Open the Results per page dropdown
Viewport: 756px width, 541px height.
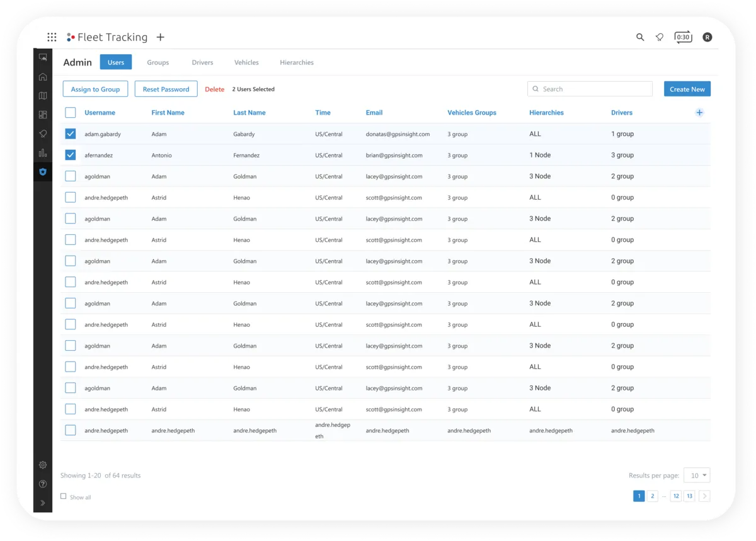697,476
